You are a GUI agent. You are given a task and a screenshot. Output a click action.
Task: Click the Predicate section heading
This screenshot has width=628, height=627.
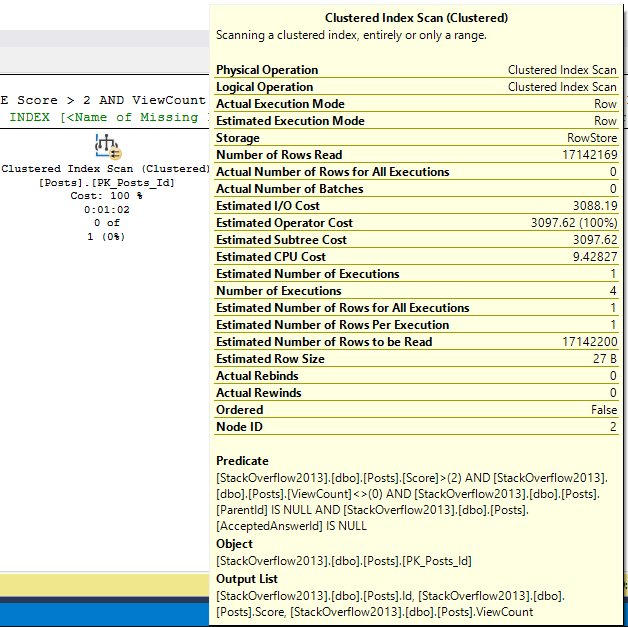click(242, 461)
